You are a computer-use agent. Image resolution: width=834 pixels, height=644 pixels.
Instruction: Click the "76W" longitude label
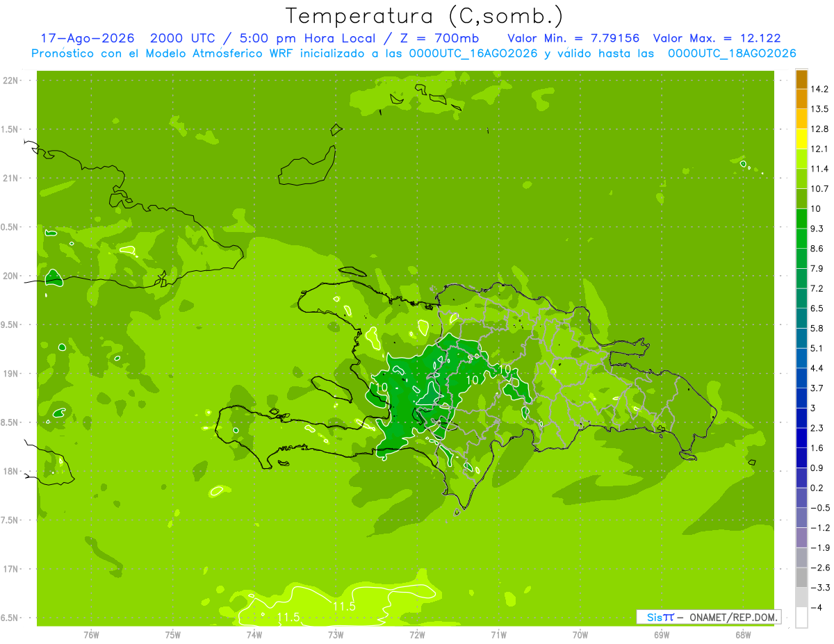[91, 634]
